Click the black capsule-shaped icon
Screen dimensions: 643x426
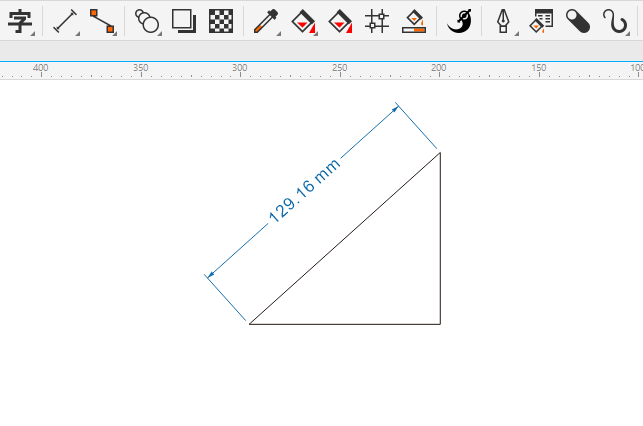(578, 21)
